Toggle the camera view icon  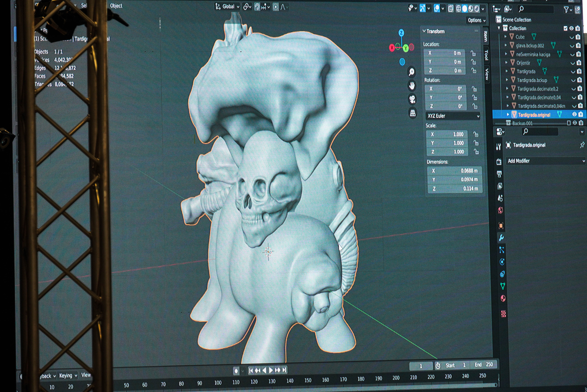412,99
